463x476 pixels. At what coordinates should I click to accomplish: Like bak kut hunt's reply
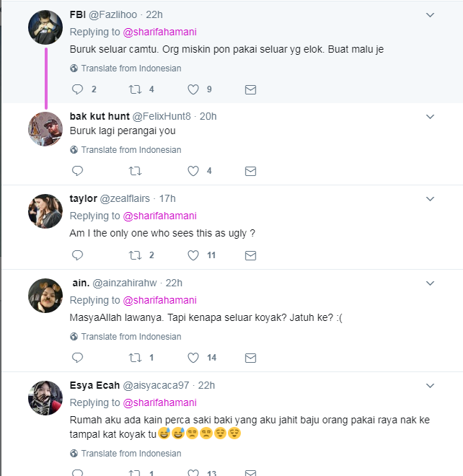click(x=193, y=171)
